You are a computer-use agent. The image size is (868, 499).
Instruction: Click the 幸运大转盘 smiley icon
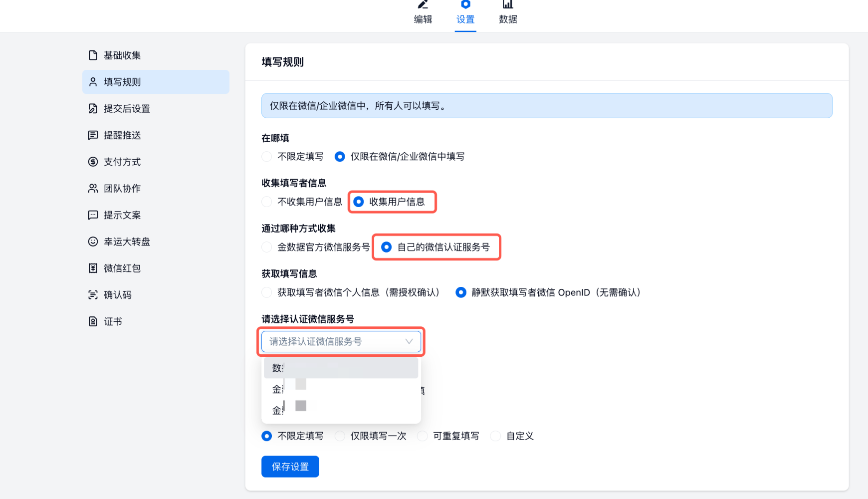(93, 242)
